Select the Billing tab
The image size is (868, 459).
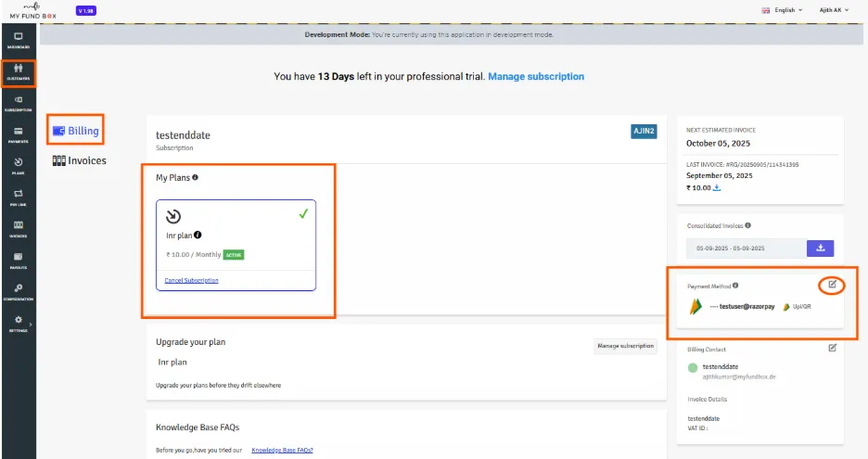click(76, 131)
